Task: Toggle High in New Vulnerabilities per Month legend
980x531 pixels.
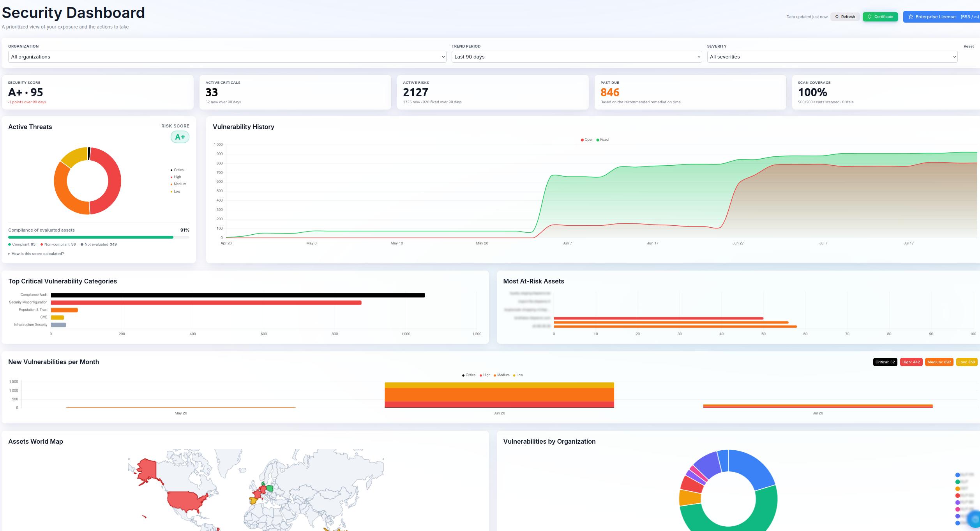Action: (x=485, y=375)
